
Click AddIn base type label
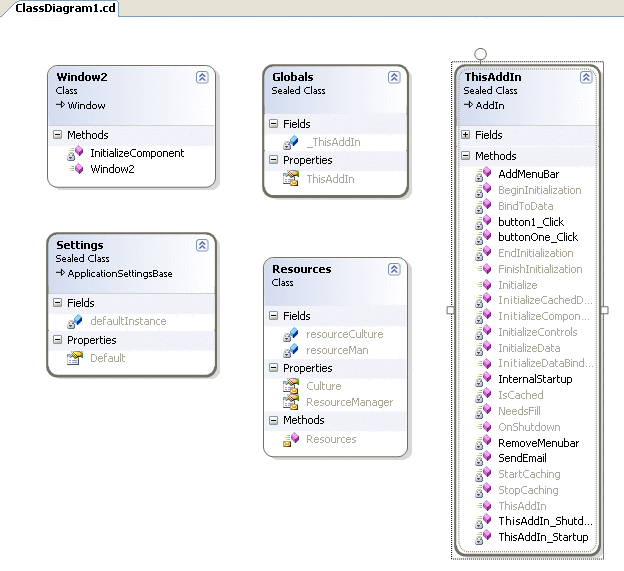pyautogui.click(x=490, y=105)
